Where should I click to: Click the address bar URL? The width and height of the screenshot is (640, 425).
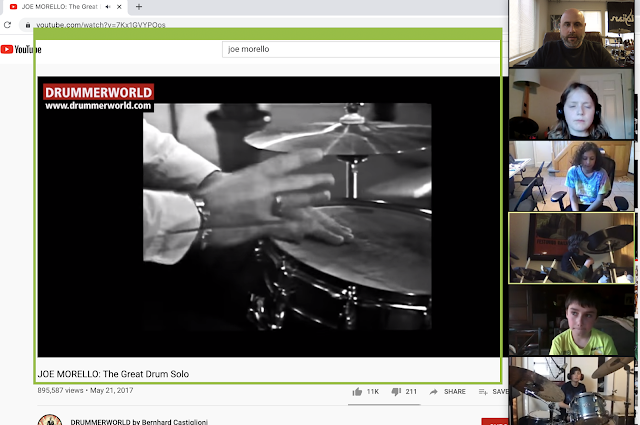click(x=101, y=25)
